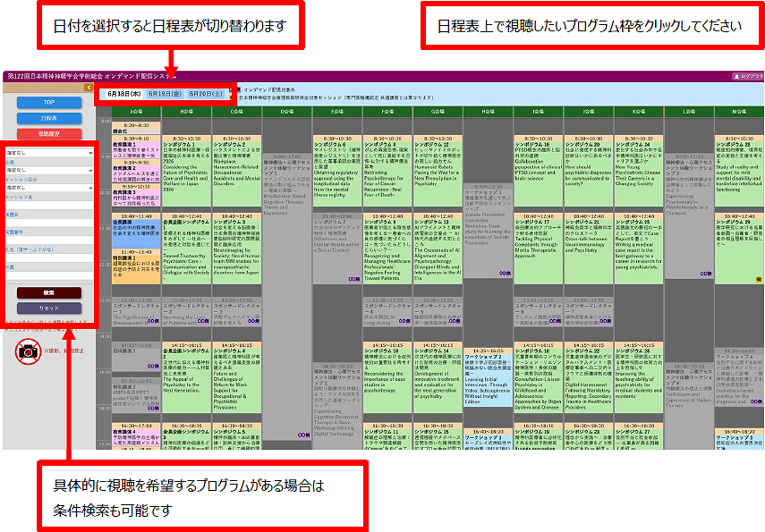Image resolution: width=765 pixels, height=532 pixels.
Task: Open シンポジウム 22 Digital Harassment session
Action: coord(589,376)
